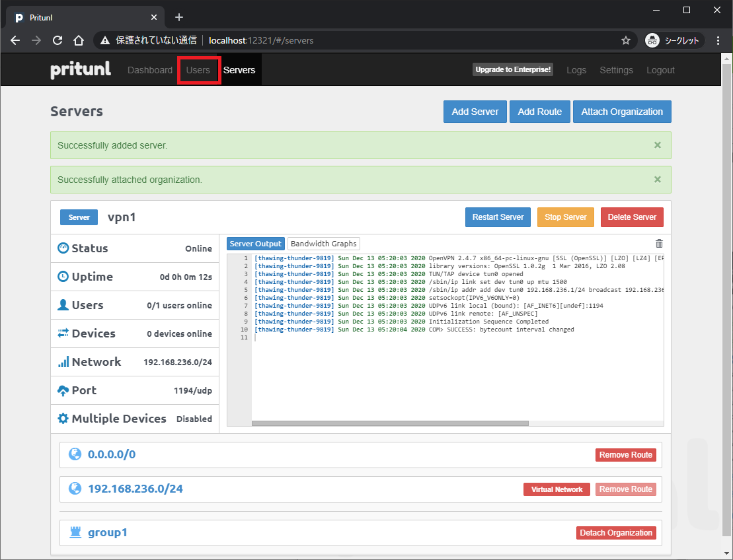Dismiss the 'Successfully attached organization' alert
733x560 pixels.
[x=657, y=180]
